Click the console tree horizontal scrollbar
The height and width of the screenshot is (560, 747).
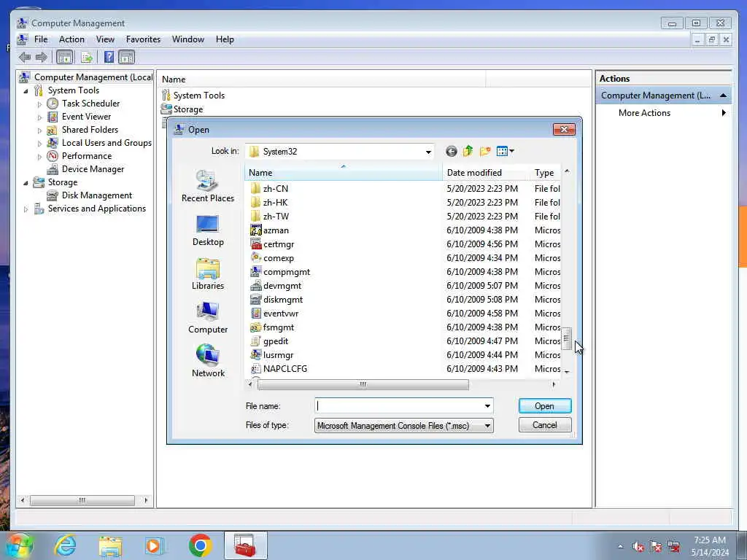click(82, 500)
